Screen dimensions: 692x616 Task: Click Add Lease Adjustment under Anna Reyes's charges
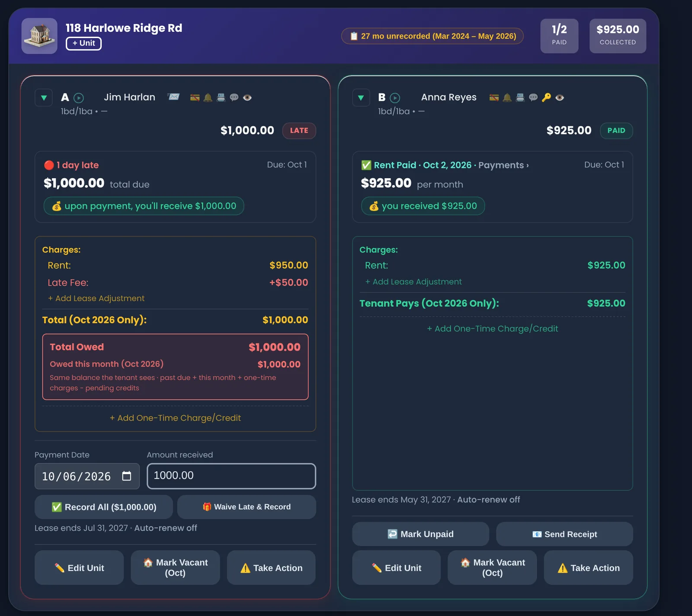point(413,282)
